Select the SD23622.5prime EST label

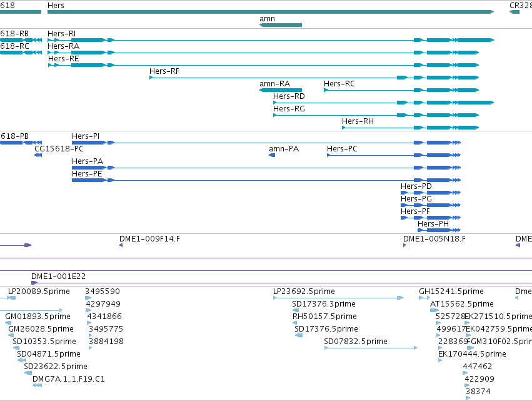pyautogui.click(x=55, y=367)
